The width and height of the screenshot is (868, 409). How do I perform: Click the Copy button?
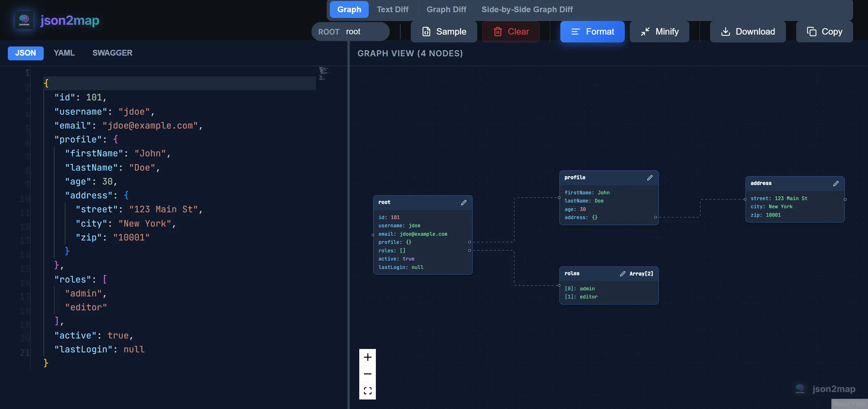click(x=824, y=32)
